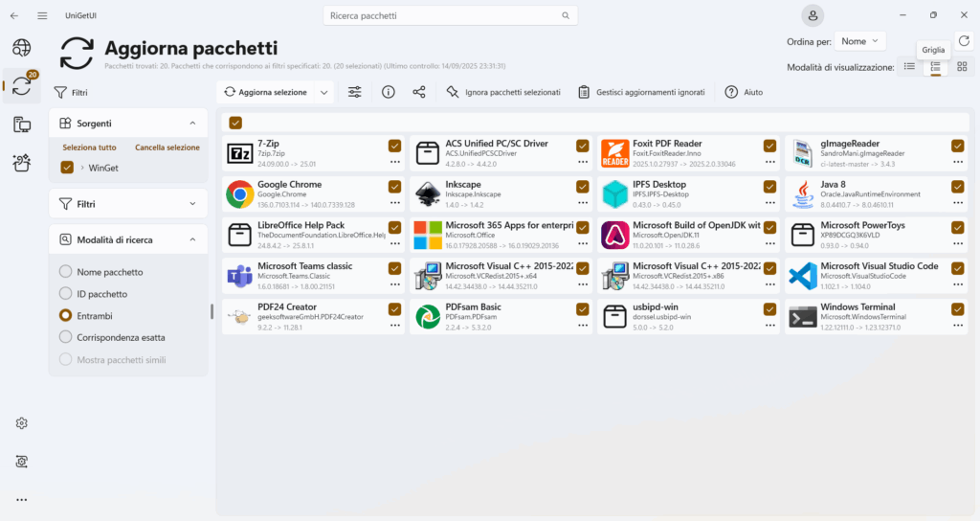Click the Google Chrome package icon

tap(240, 194)
